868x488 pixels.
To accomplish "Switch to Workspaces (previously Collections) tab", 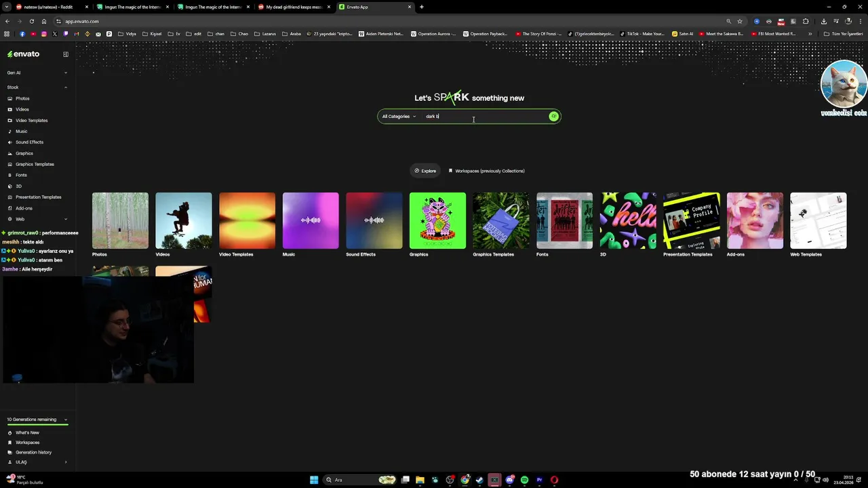I will [486, 171].
